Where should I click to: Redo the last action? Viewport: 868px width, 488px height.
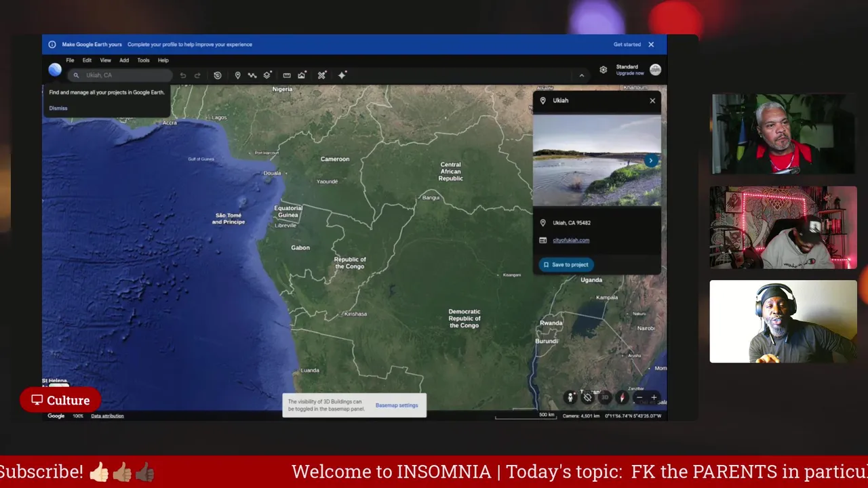tap(197, 75)
